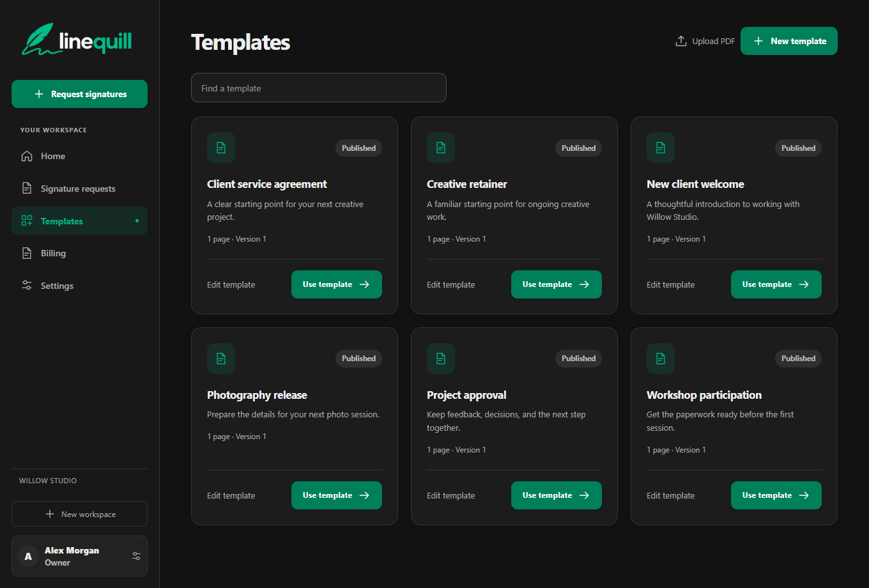The width and height of the screenshot is (869, 588).
Task: Click the Published badge on Creative retainer
Action: coord(578,148)
